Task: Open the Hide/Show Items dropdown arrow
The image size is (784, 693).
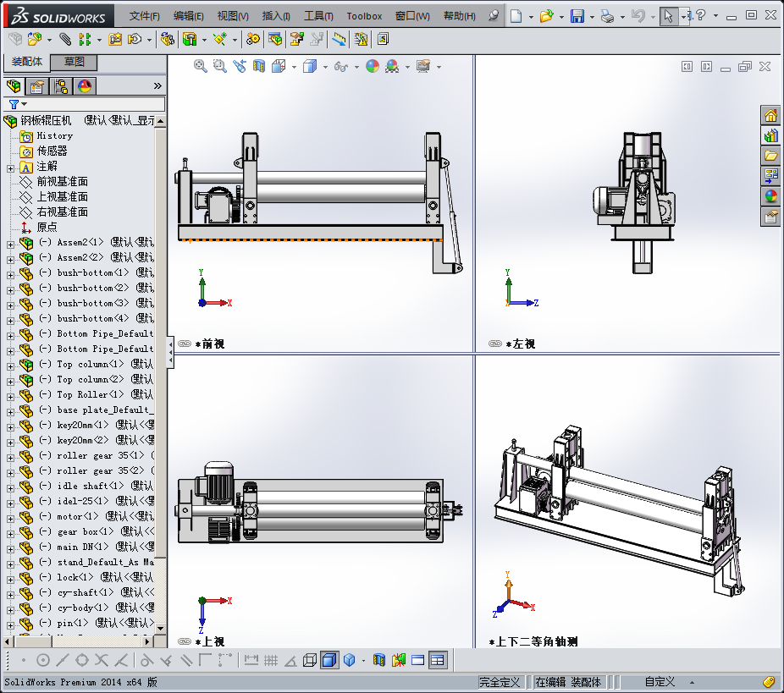Action: [x=356, y=67]
